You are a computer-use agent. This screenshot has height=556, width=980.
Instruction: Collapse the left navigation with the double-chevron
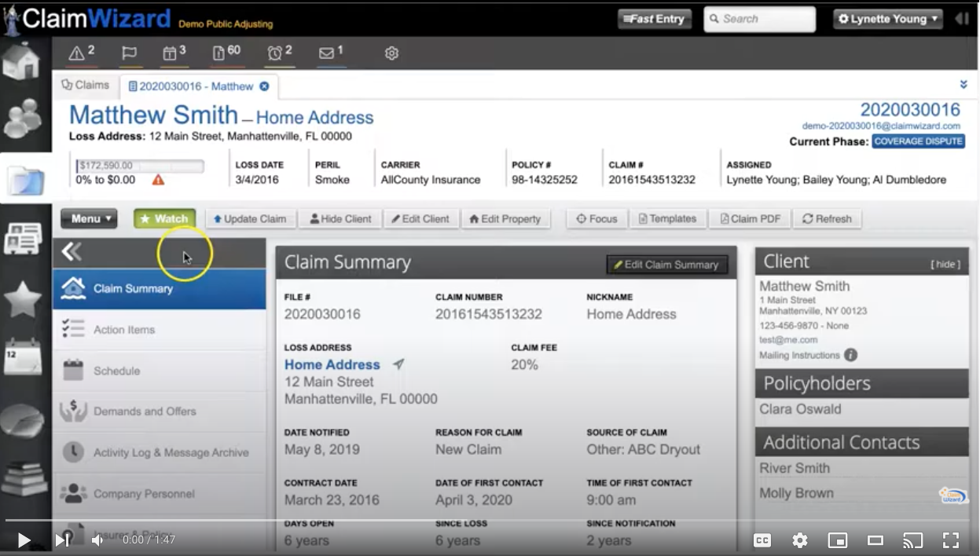pos(71,251)
